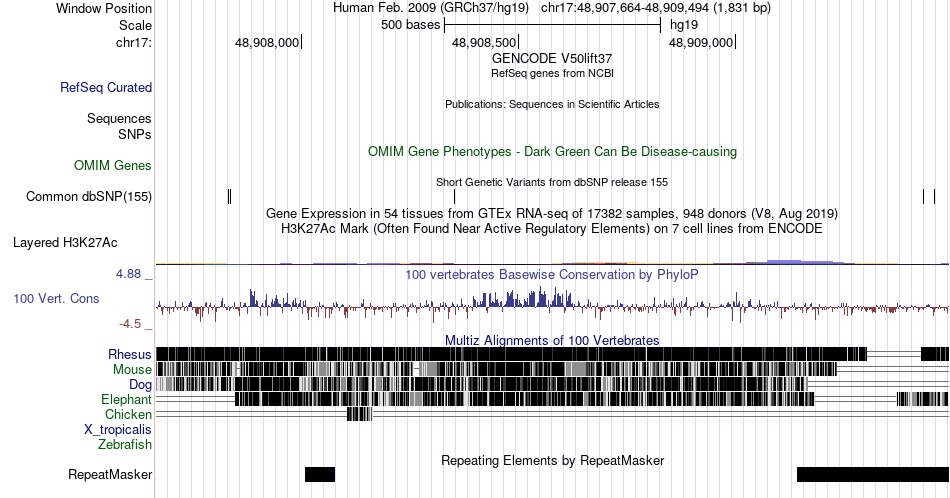The height and width of the screenshot is (498, 950).
Task: Click the Chicken alignment block
Action: point(360,414)
